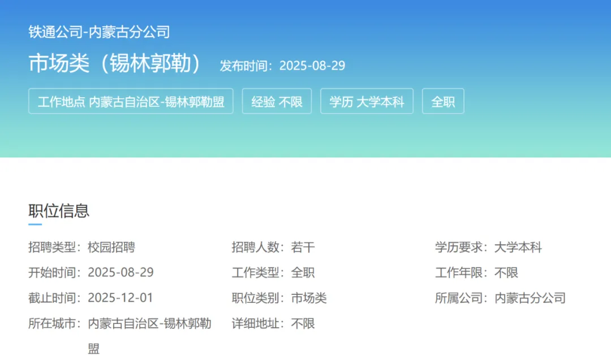Select the 不限 value next to 详细地址
The width and height of the screenshot is (611, 364).
click(303, 323)
